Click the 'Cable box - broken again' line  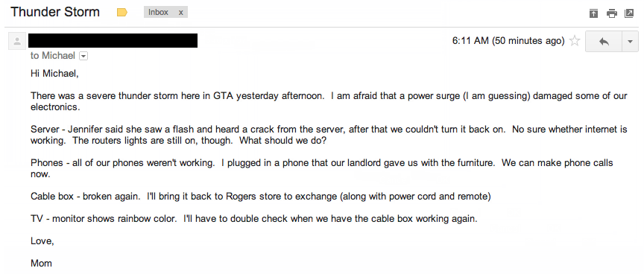pyautogui.click(x=261, y=197)
